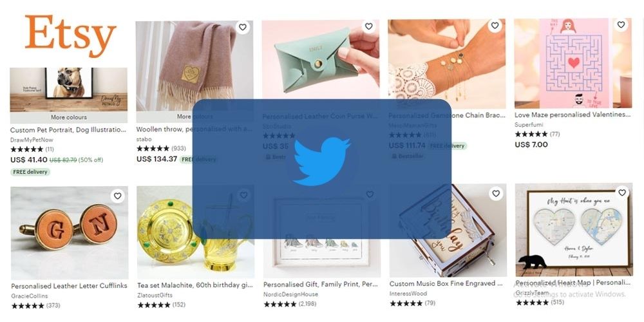This screenshot has height=322, width=644.
Task: Open Custom Pet Portrait listing title
Action: [68, 130]
